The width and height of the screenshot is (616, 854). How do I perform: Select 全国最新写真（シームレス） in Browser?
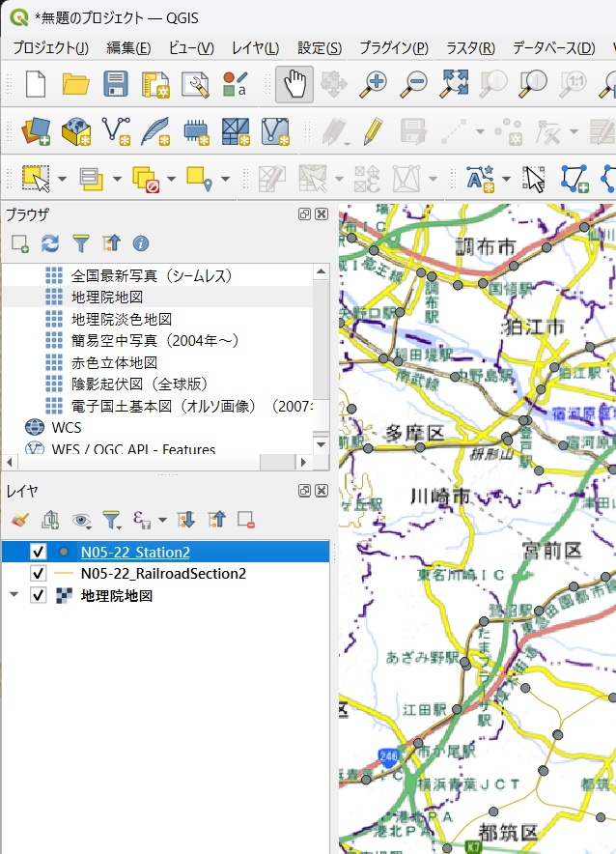(x=152, y=275)
